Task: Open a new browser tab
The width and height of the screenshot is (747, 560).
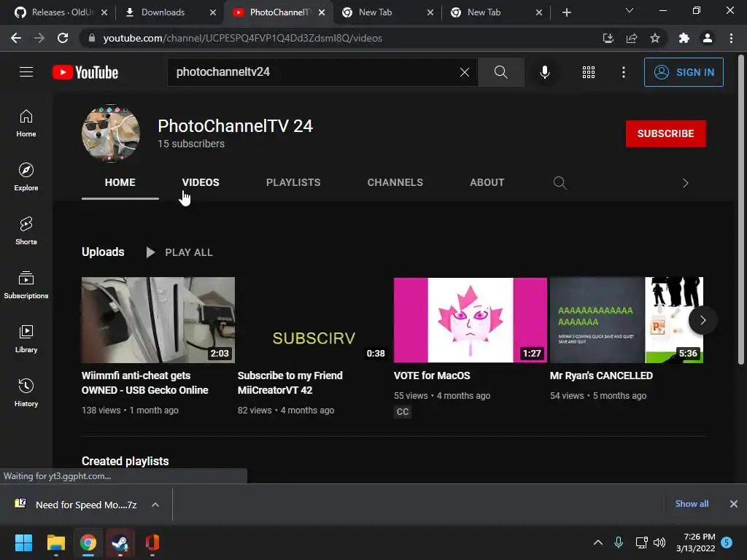Action: (566, 12)
